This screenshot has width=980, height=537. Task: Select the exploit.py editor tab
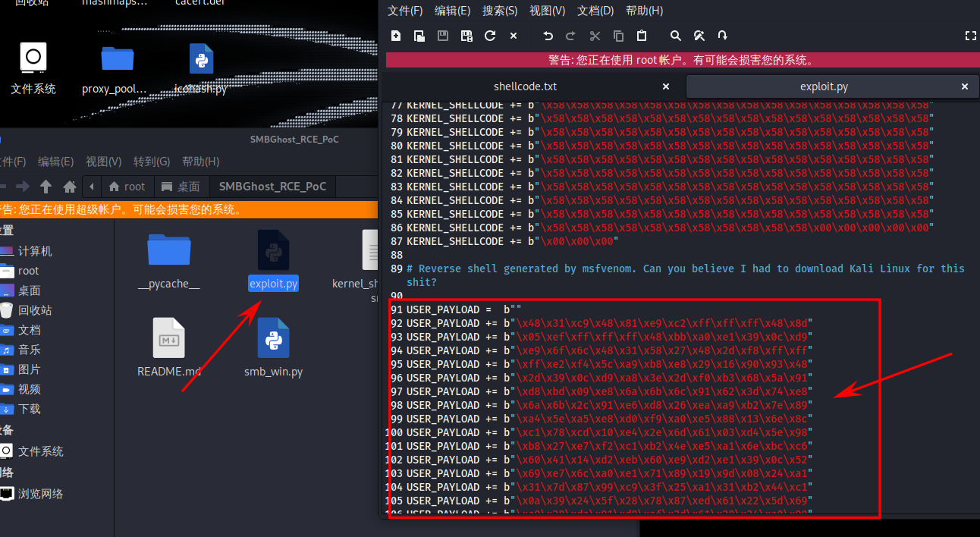coord(824,86)
